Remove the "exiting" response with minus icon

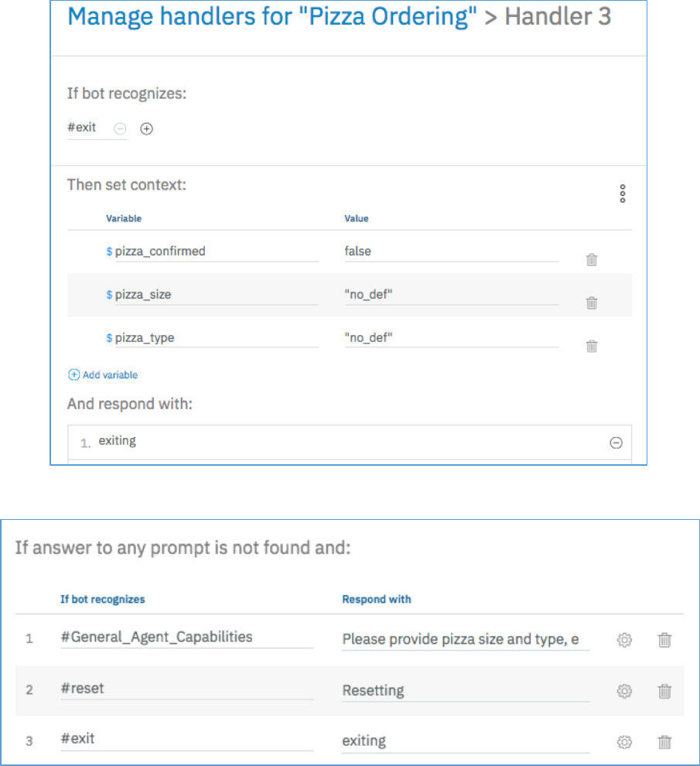tap(616, 443)
